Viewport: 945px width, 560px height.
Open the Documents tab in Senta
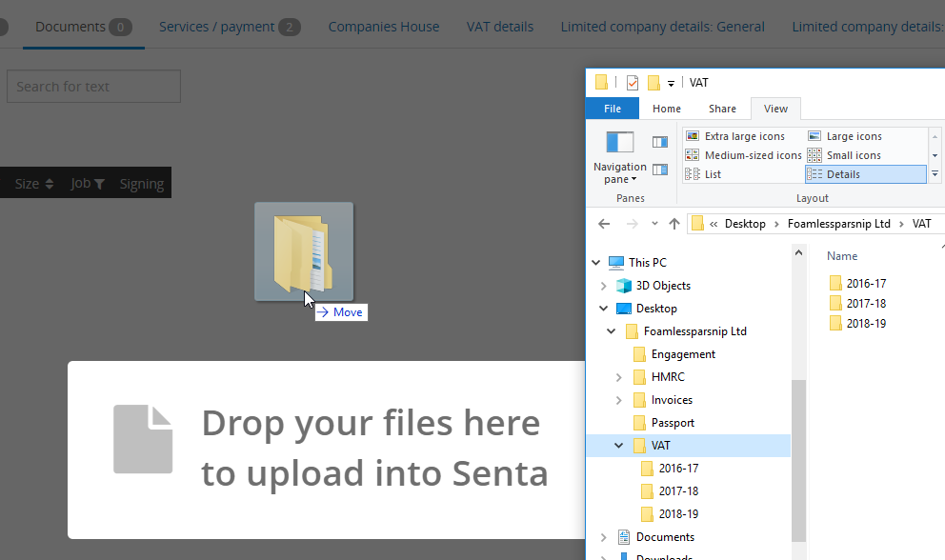[83, 27]
